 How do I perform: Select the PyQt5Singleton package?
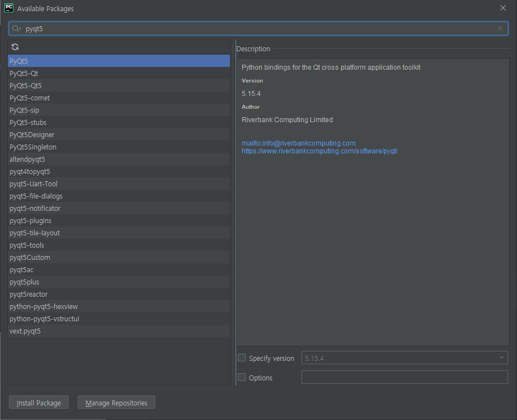[x=119, y=147]
